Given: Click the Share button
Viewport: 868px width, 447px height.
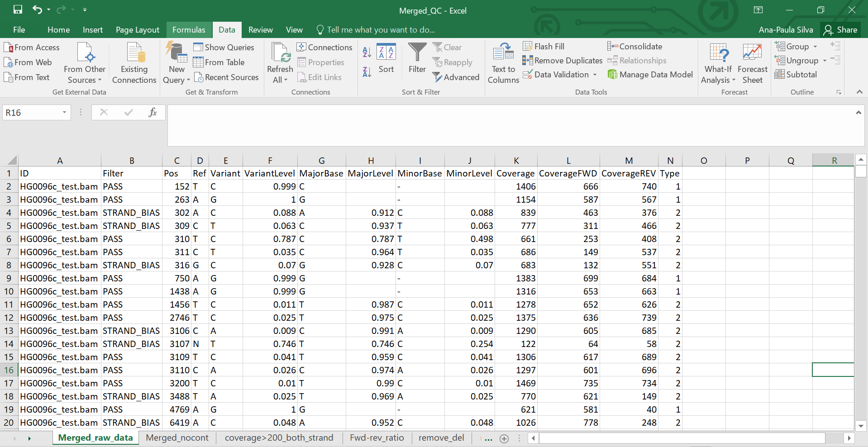Looking at the screenshot, I should (x=841, y=30).
